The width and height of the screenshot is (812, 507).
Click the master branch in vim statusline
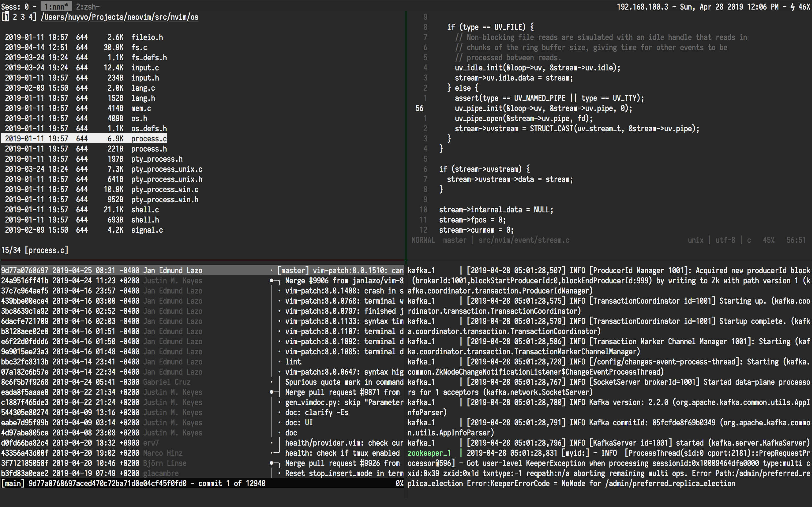pos(455,240)
